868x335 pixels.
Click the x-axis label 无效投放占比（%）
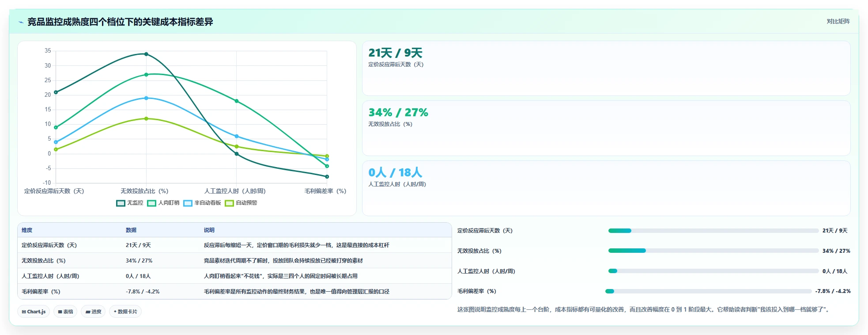pos(144,191)
